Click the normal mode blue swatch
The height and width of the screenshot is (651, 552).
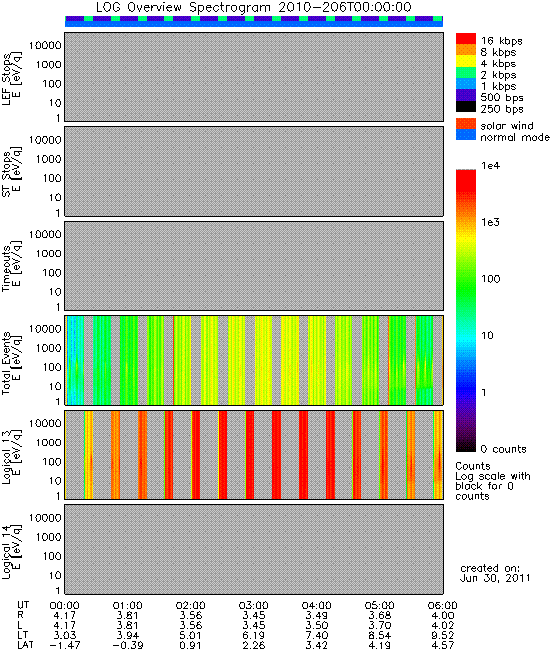pos(466,135)
